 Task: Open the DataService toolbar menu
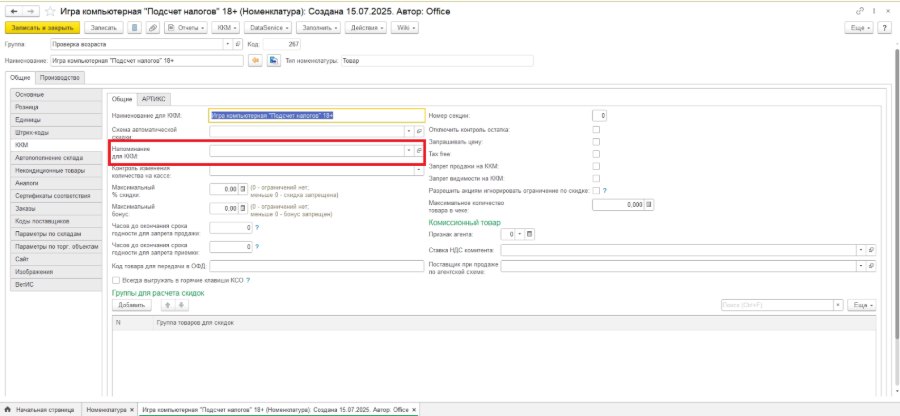click(269, 28)
